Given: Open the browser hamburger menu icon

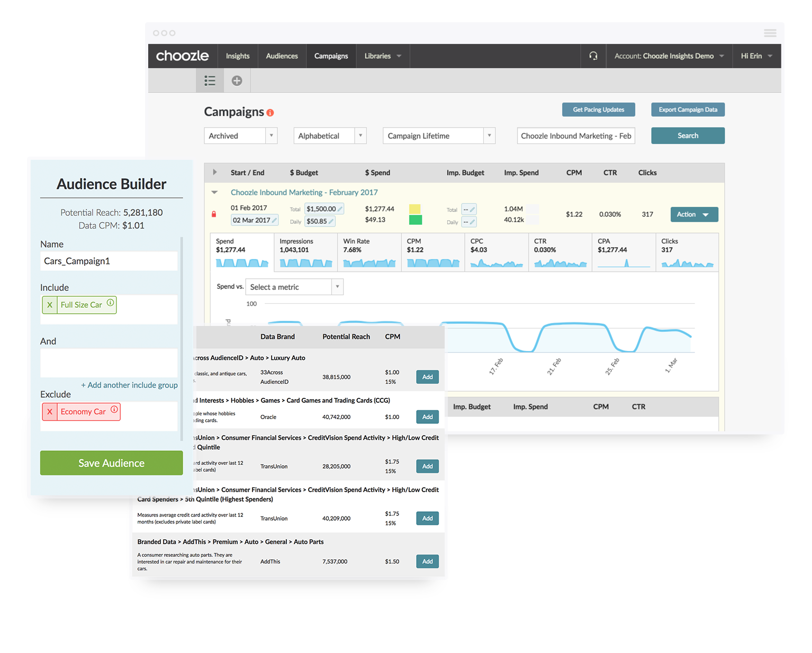Looking at the screenshot, I should pos(770,33).
